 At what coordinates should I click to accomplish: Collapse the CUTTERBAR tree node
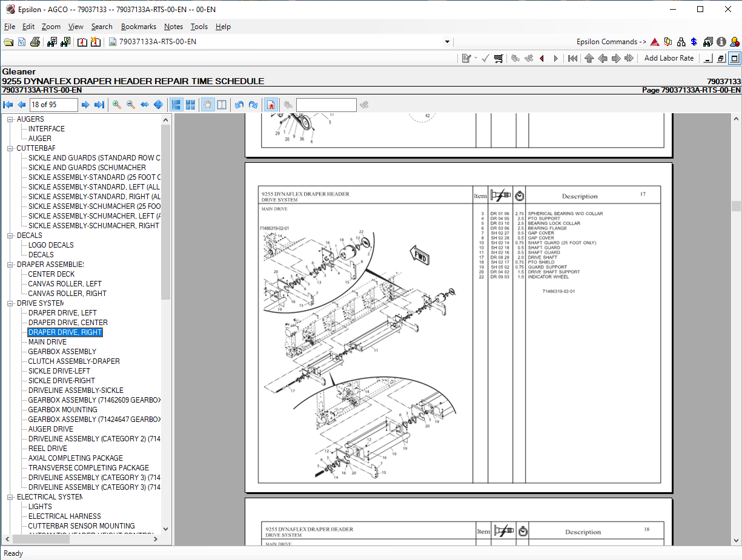pos(10,148)
